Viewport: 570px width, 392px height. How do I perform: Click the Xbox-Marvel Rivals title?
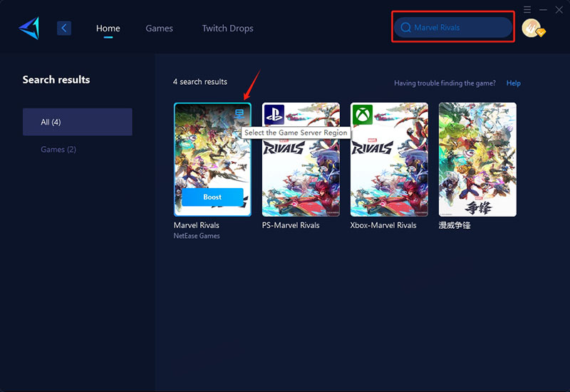point(383,225)
